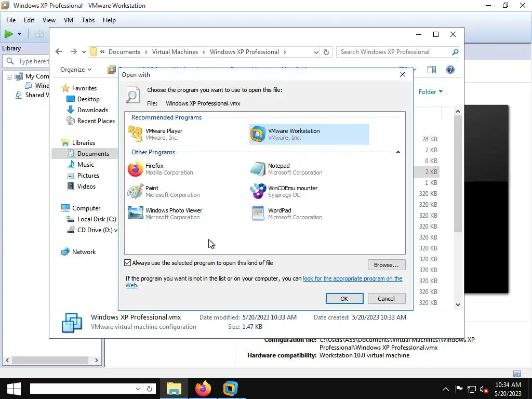
Task: Select Recent Places in navigation pane
Action: point(96,121)
